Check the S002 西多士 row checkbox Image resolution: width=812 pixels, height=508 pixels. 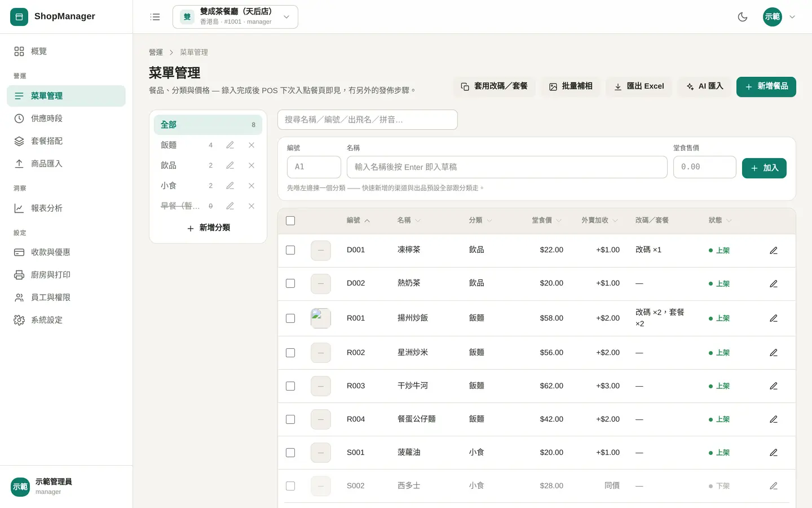[290, 486]
